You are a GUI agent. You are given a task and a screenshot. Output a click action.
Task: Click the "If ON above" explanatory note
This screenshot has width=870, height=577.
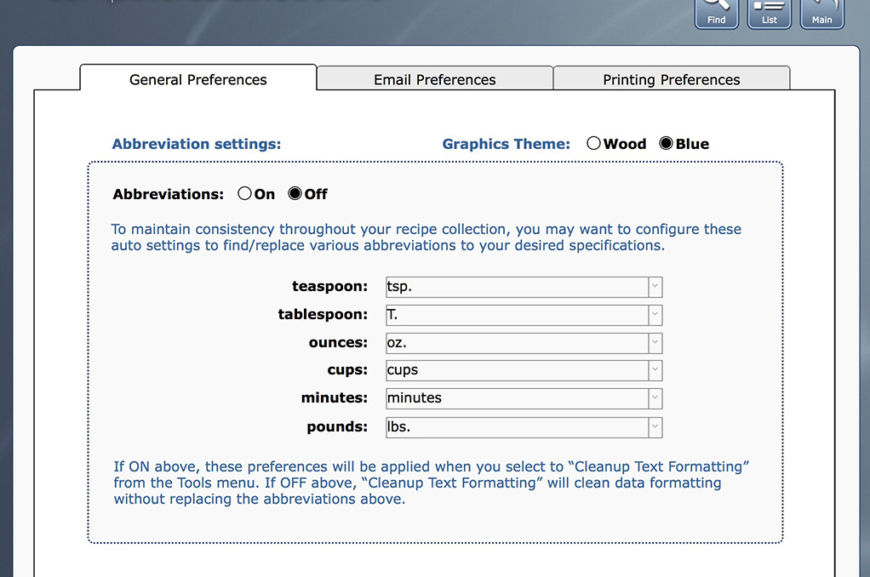(431, 483)
